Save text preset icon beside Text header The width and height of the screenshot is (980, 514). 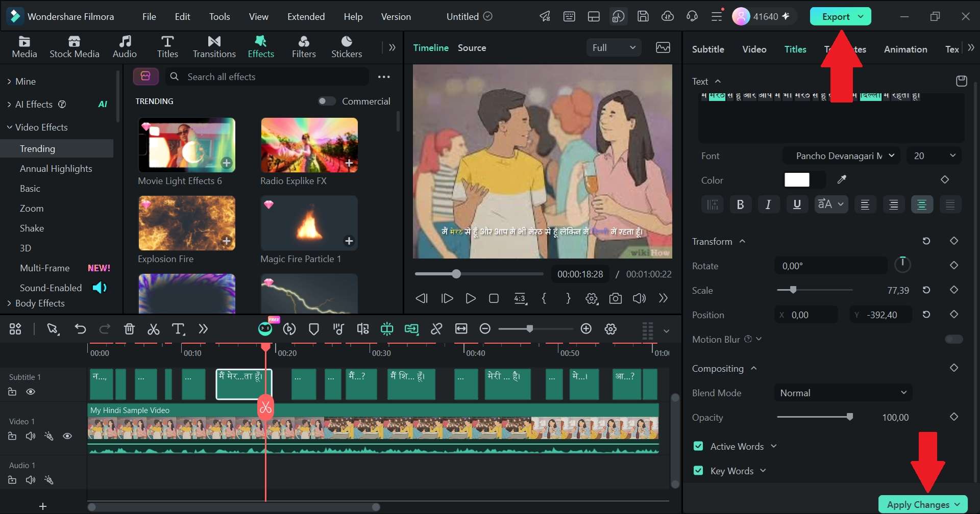[962, 81]
